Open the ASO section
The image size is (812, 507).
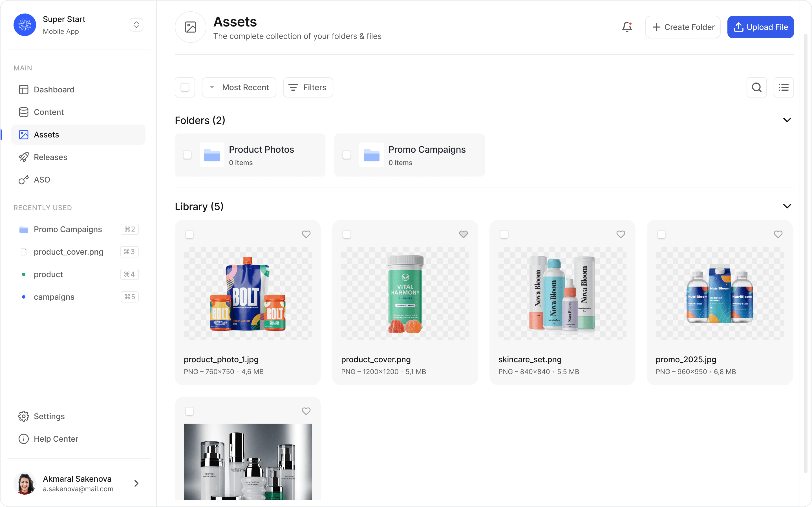click(x=43, y=179)
